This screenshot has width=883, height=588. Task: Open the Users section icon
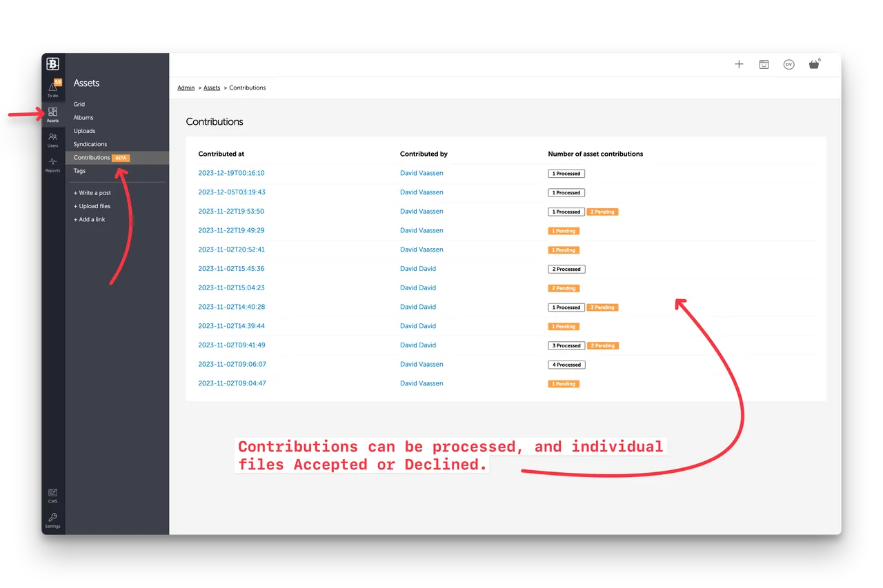52,139
